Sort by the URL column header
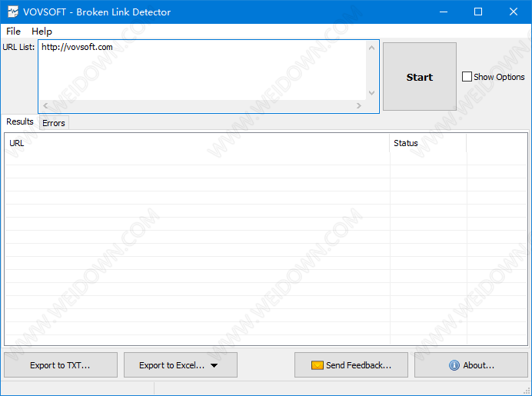The height and width of the screenshot is (396, 532). (x=198, y=143)
